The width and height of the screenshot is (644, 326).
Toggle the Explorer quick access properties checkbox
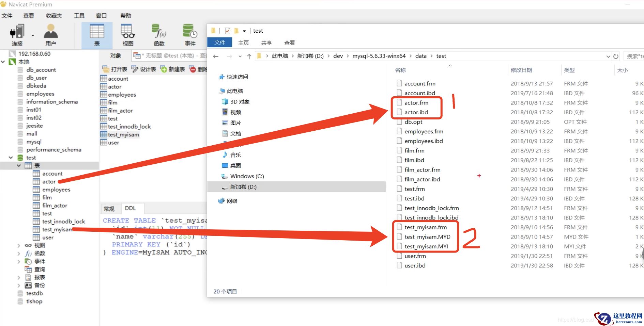tap(227, 31)
